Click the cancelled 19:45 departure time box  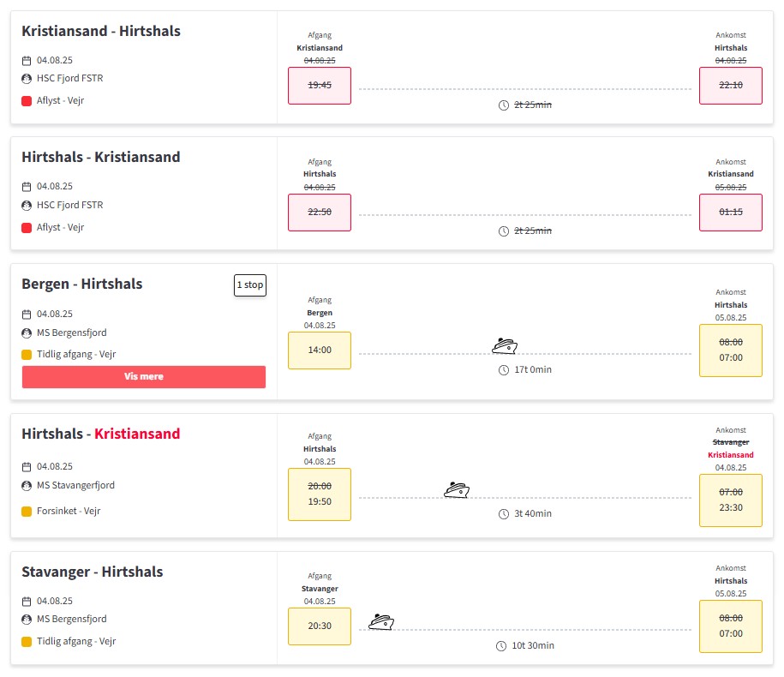point(320,86)
